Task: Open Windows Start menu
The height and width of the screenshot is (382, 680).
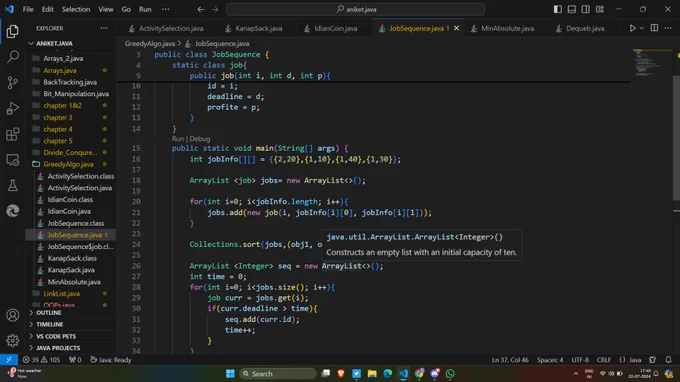Action: tap(230, 373)
